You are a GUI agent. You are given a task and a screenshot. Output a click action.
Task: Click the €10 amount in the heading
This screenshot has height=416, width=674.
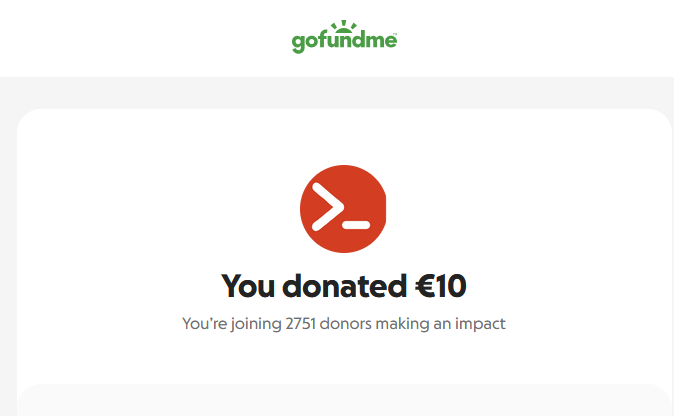point(441,286)
